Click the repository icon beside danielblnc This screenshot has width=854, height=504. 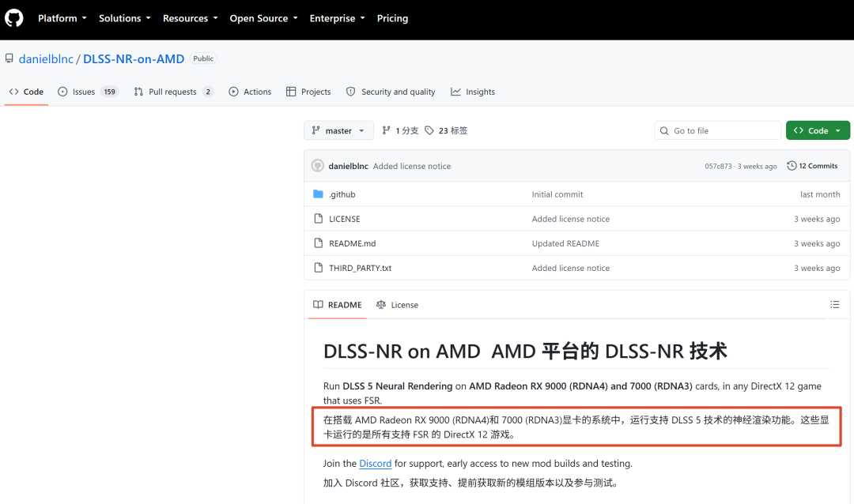pos(9,58)
